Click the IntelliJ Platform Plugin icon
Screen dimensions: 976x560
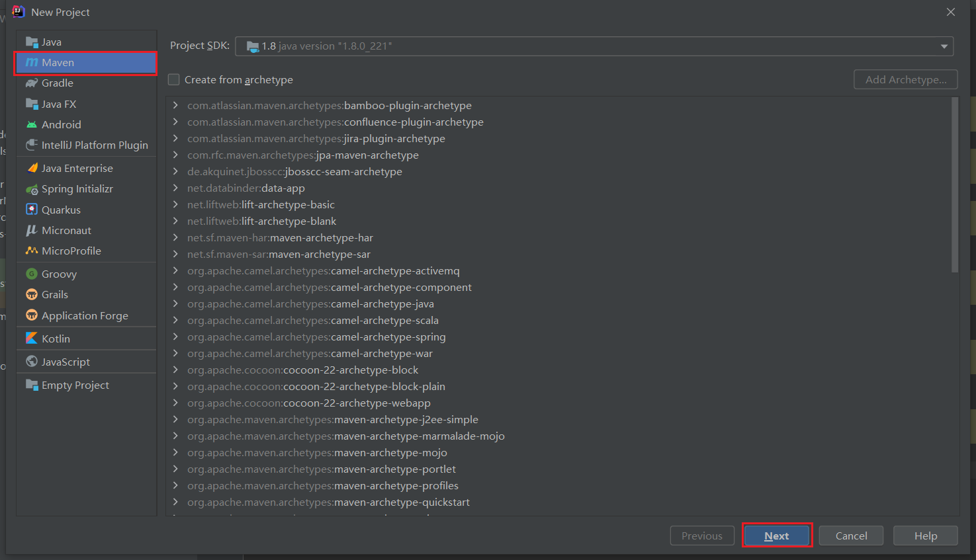pos(32,145)
